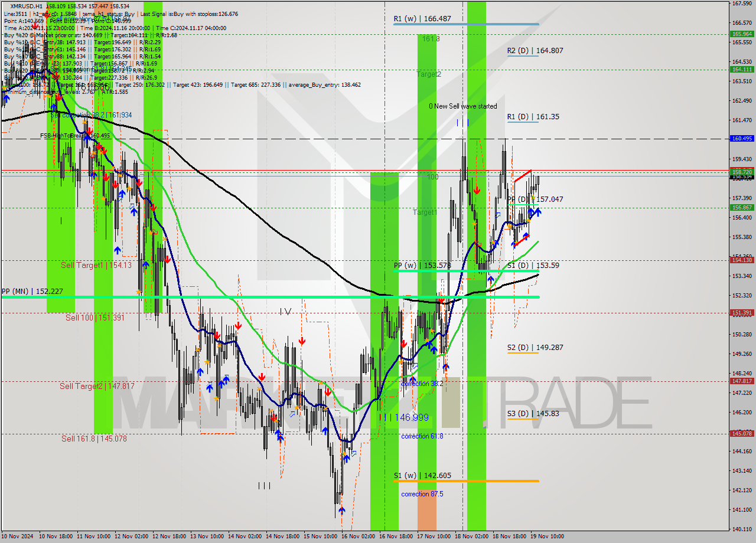Select the Target2 label on green band
Viewport: 756px width, 543px height.
[428, 74]
